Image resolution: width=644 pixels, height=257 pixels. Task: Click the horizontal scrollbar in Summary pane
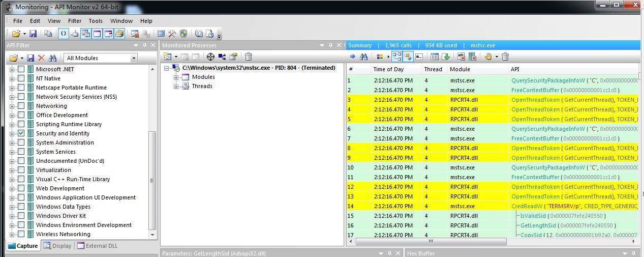tap(431, 241)
